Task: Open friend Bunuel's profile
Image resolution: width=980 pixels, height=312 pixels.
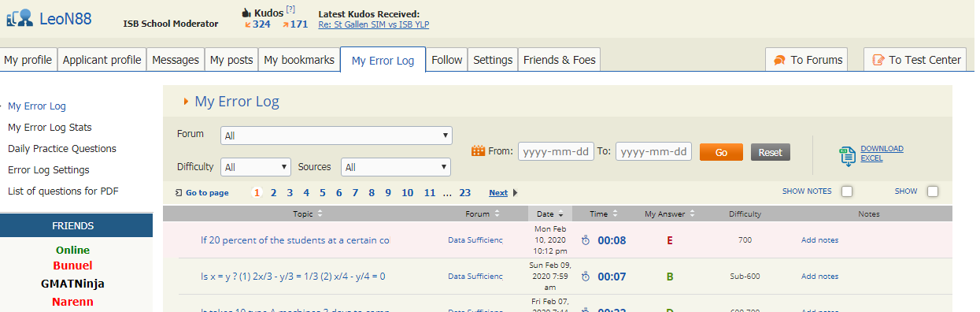Action: click(72, 266)
